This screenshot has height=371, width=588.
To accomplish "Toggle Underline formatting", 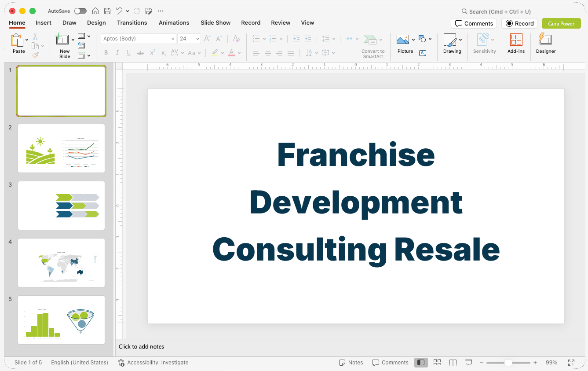I will tap(128, 53).
